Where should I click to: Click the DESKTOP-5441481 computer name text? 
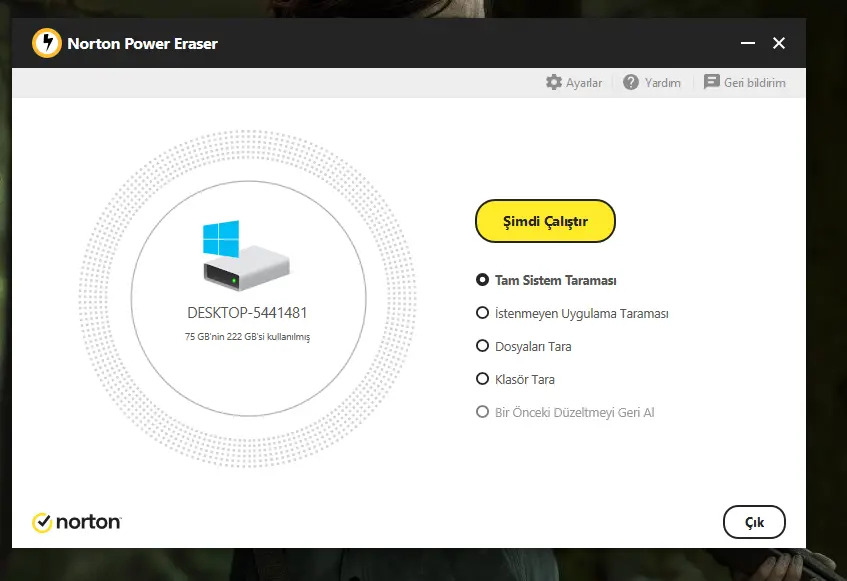pyautogui.click(x=247, y=313)
